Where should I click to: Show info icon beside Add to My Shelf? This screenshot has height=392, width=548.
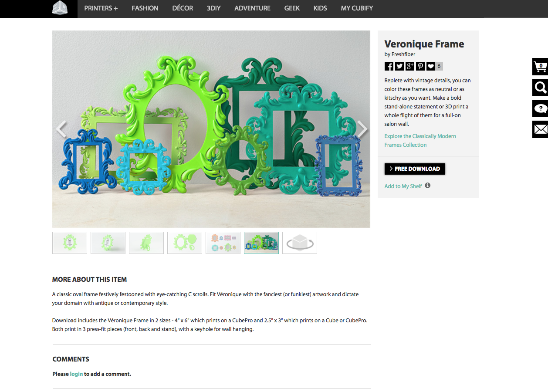pos(428,186)
